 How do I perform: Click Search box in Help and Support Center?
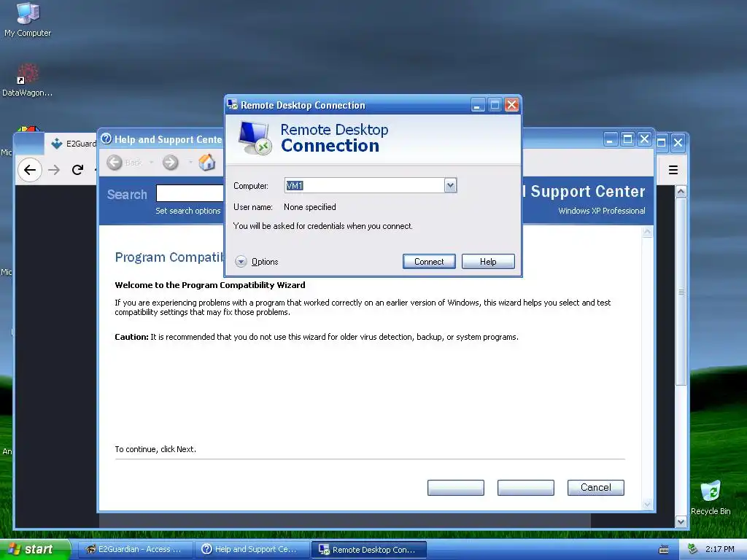pos(190,193)
